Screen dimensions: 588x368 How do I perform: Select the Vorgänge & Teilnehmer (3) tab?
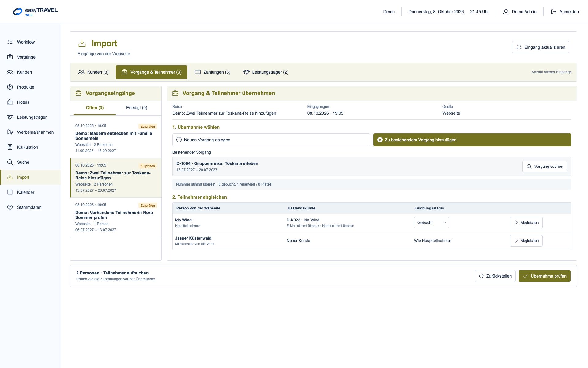coord(151,72)
